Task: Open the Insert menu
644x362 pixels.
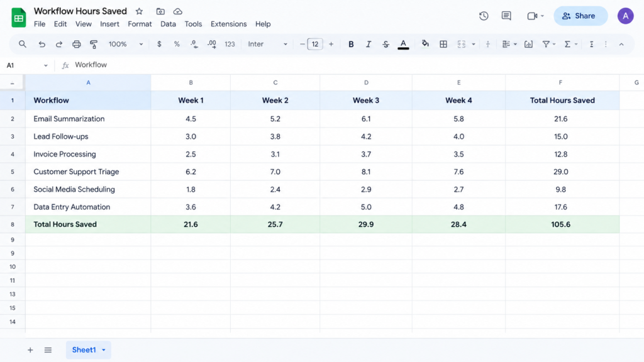Action: 109,24
